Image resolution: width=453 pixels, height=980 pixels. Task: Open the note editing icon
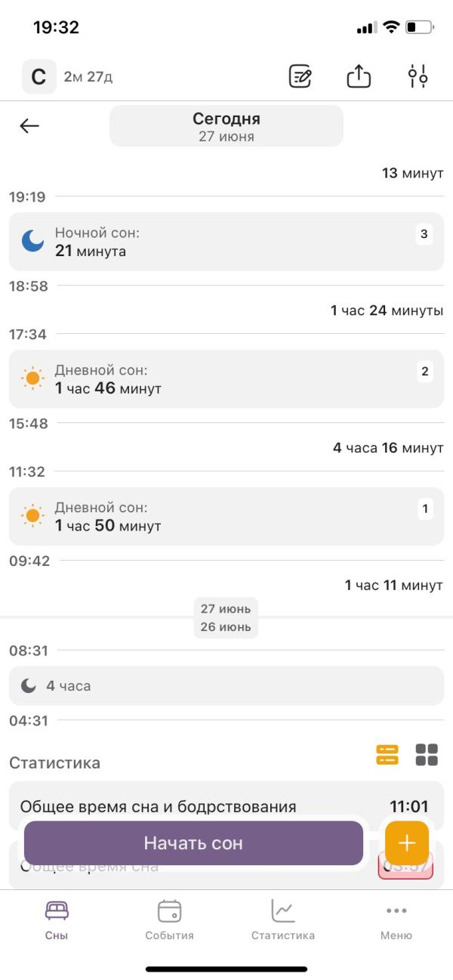[x=300, y=76]
